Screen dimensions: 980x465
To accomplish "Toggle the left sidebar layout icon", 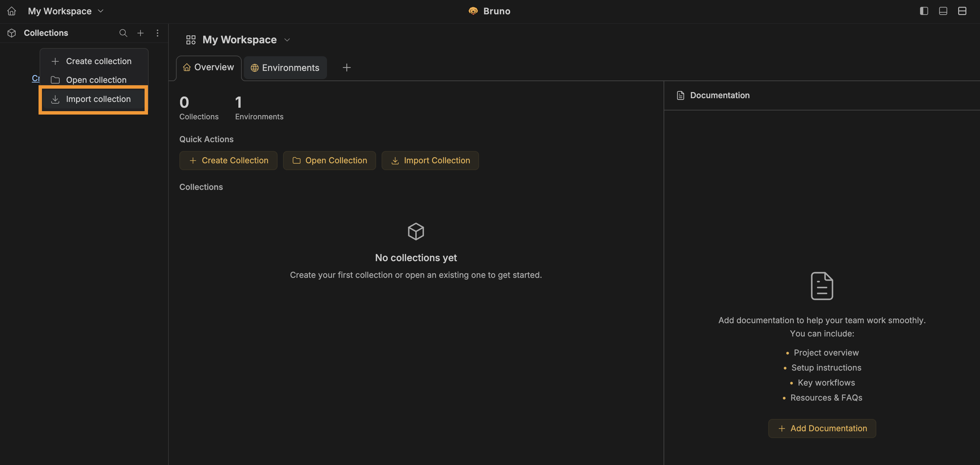I will tap(924, 11).
